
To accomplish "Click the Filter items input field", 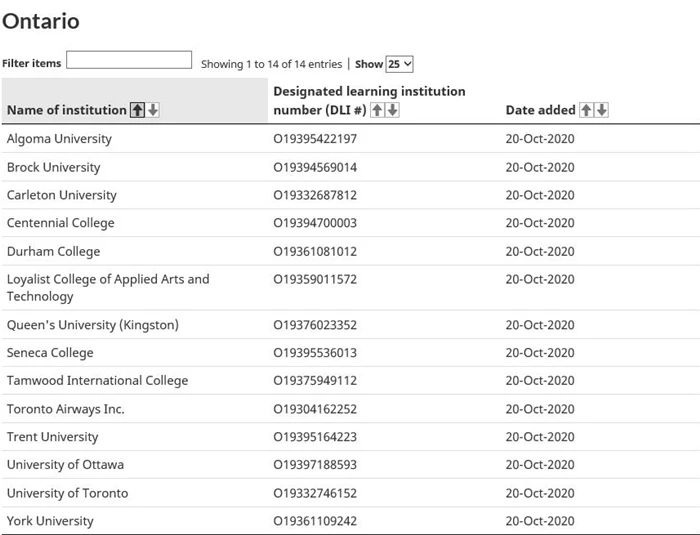I will point(129,60).
